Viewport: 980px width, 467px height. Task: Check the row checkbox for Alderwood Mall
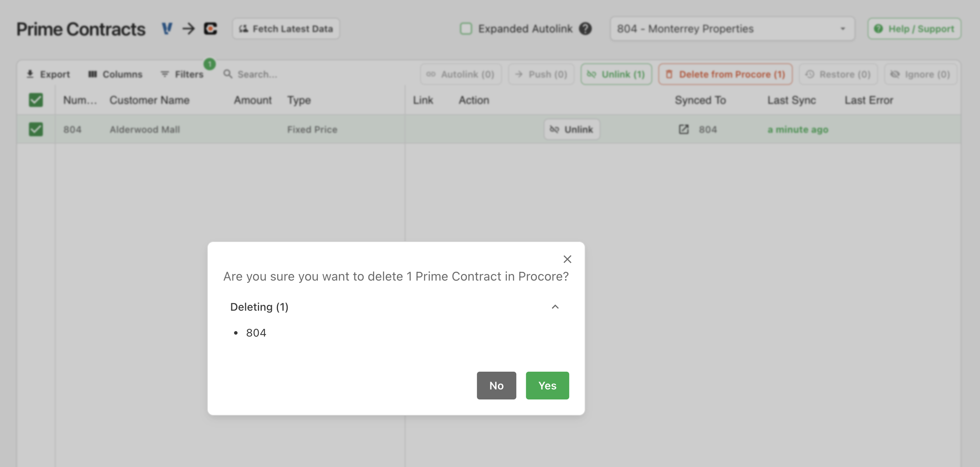point(35,129)
